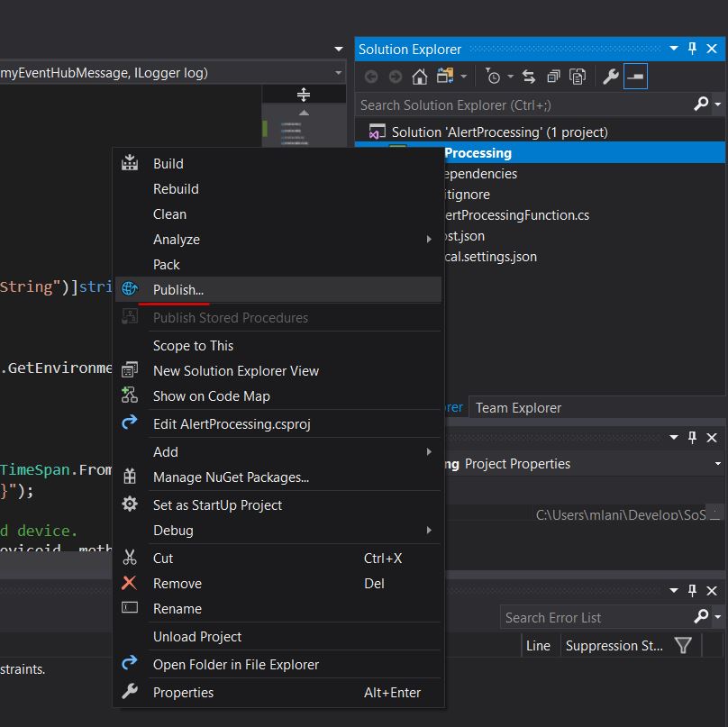Click the Manage NuGet Packages gift icon
The height and width of the screenshot is (727, 728).
(130, 477)
